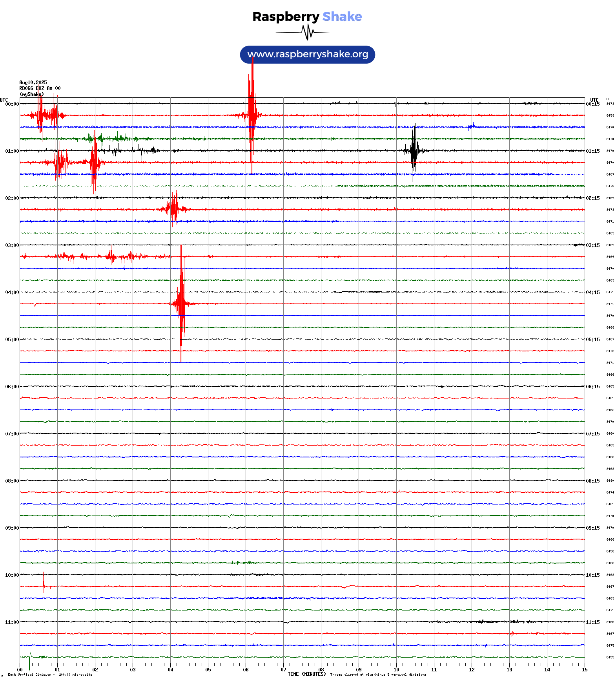This screenshot has height=680, width=616.
Task: Select the 06:00 time label on left axis
Action: click(x=12, y=387)
